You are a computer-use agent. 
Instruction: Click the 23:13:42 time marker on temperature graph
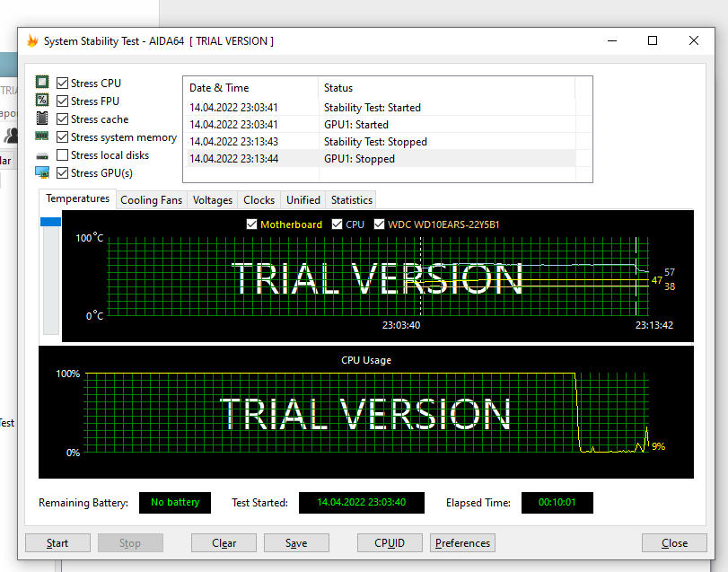click(654, 325)
